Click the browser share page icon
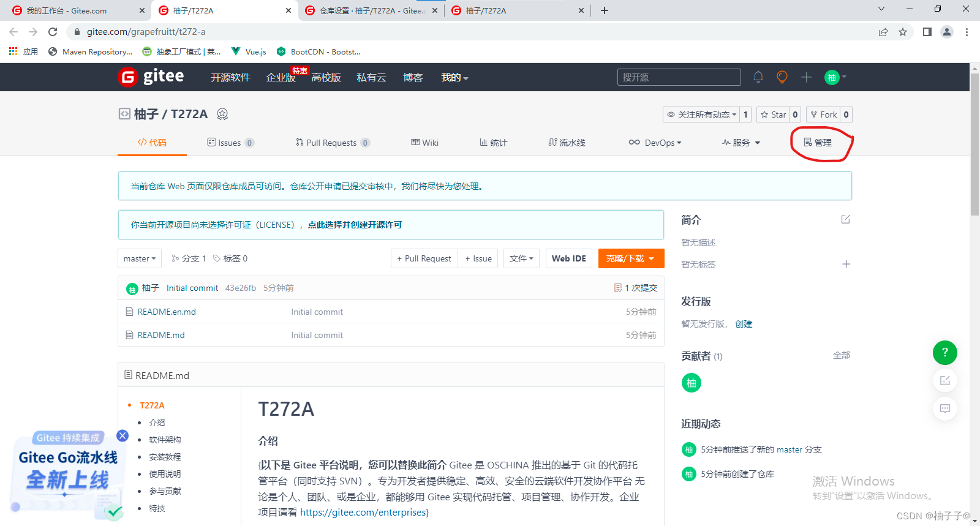Image resolution: width=980 pixels, height=526 pixels. coord(883,32)
